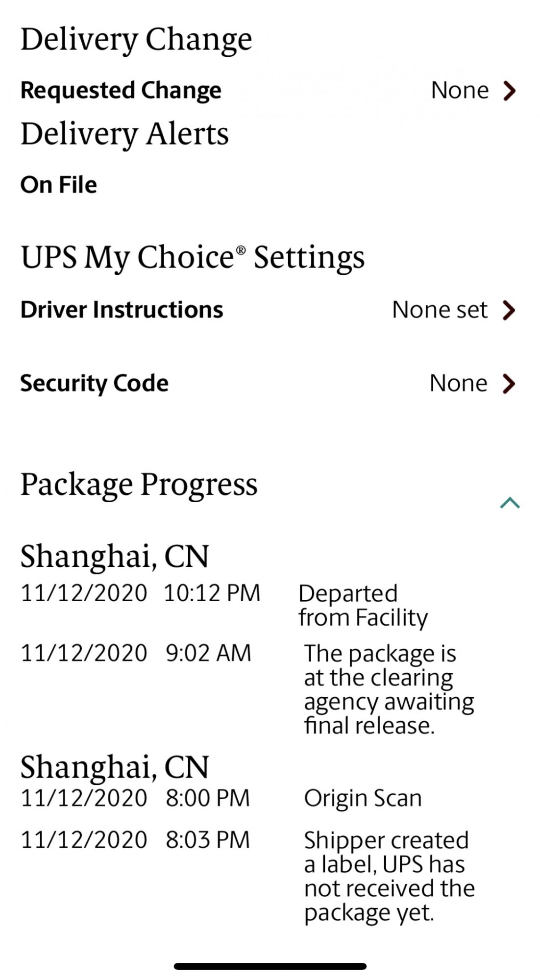Tap the None value for Security Code
The image size is (540, 980).
(x=458, y=383)
